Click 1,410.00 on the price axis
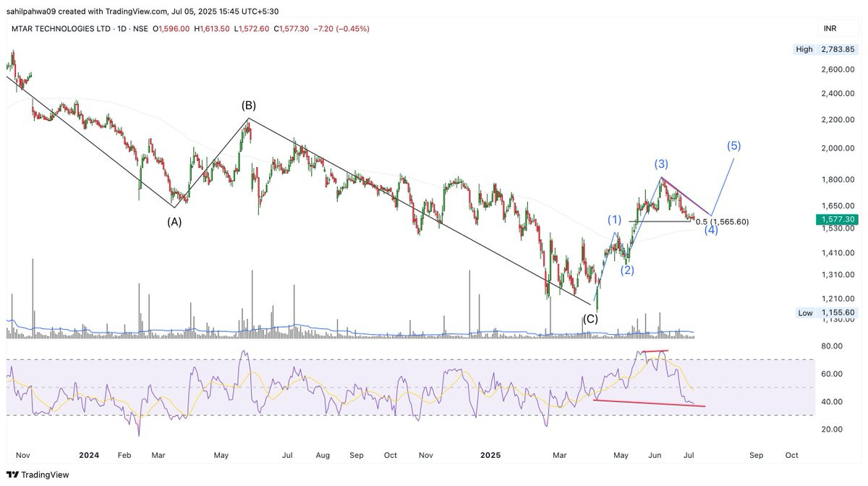 point(839,253)
